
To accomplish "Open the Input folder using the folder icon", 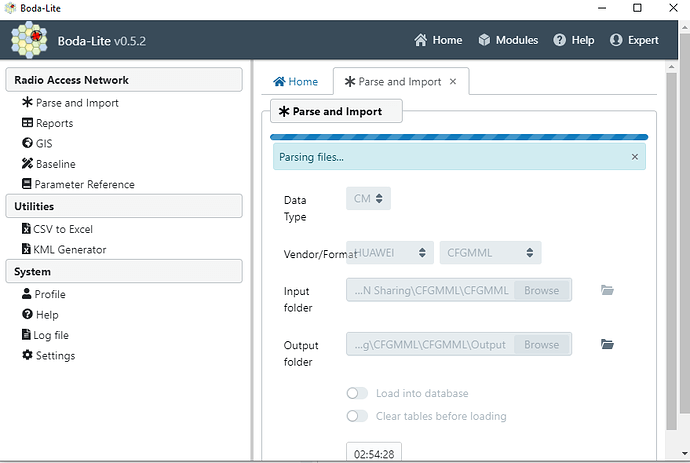I will tap(607, 290).
